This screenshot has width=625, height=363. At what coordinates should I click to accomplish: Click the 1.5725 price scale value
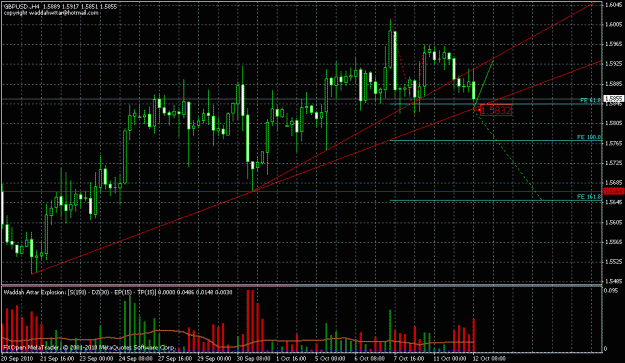click(x=613, y=163)
